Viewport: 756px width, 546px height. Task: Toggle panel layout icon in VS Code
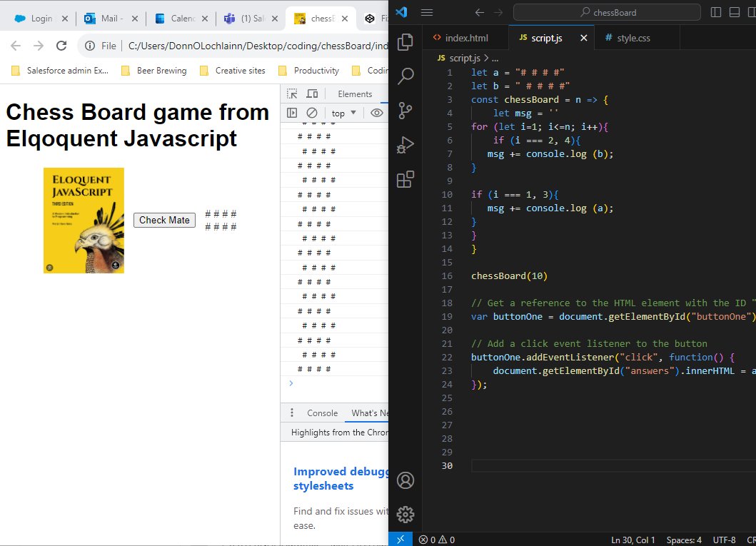coord(735,13)
